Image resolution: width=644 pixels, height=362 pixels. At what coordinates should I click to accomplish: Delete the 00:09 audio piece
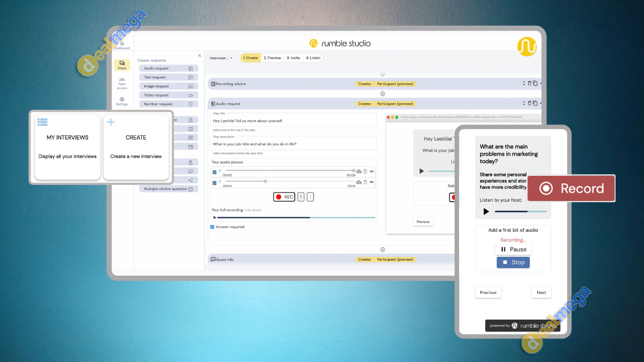(365, 171)
